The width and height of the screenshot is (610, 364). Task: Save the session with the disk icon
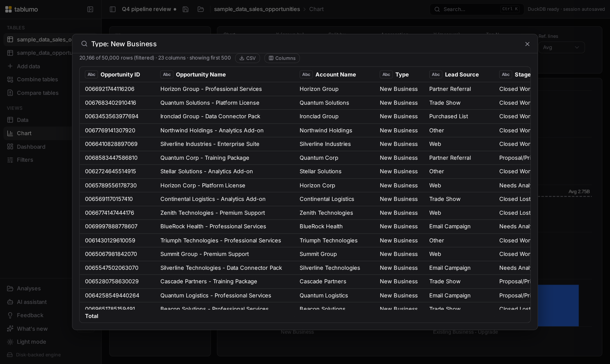(x=186, y=9)
